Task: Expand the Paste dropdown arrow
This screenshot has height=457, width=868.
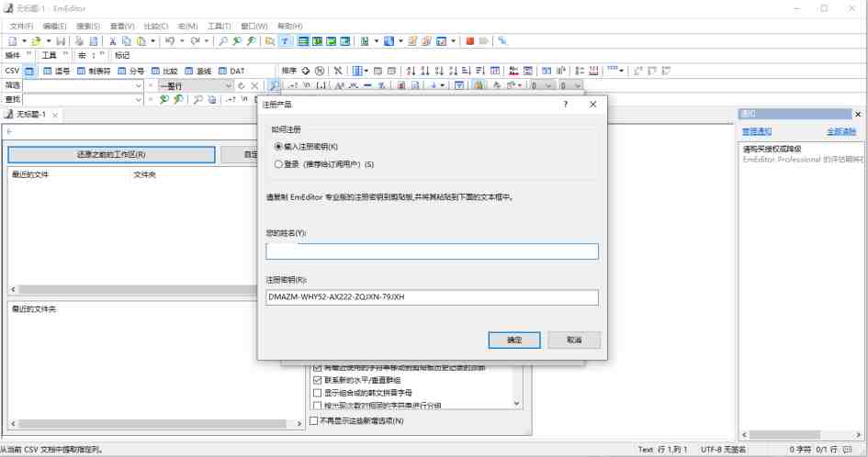Action: click(x=152, y=41)
